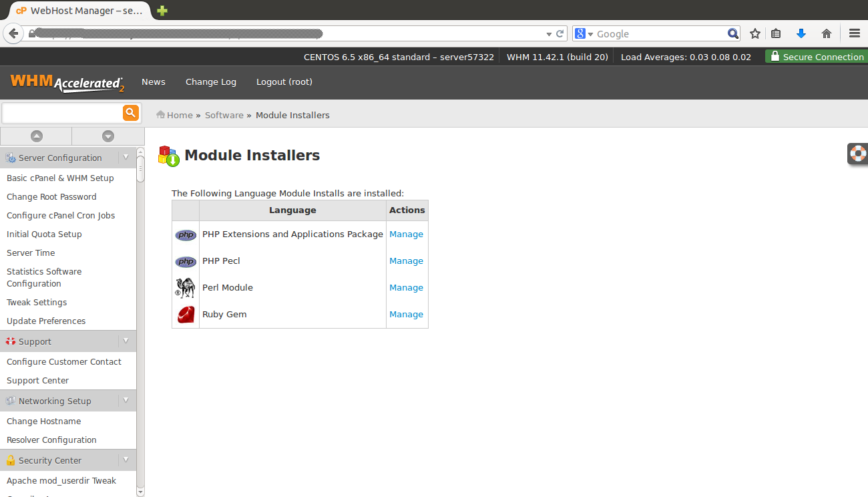The image size is (868, 497).
Task: Click the Networking Setup section header
Action: click(x=68, y=401)
